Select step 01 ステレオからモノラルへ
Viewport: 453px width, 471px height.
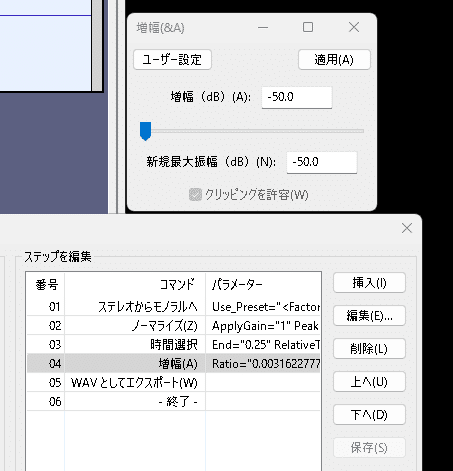[x=173, y=306]
